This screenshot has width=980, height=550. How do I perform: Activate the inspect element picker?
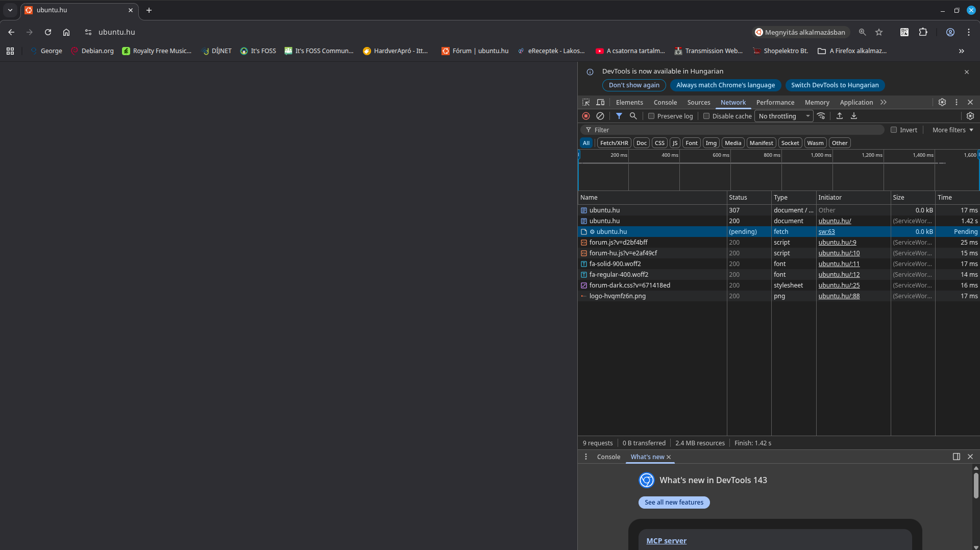click(x=586, y=102)
